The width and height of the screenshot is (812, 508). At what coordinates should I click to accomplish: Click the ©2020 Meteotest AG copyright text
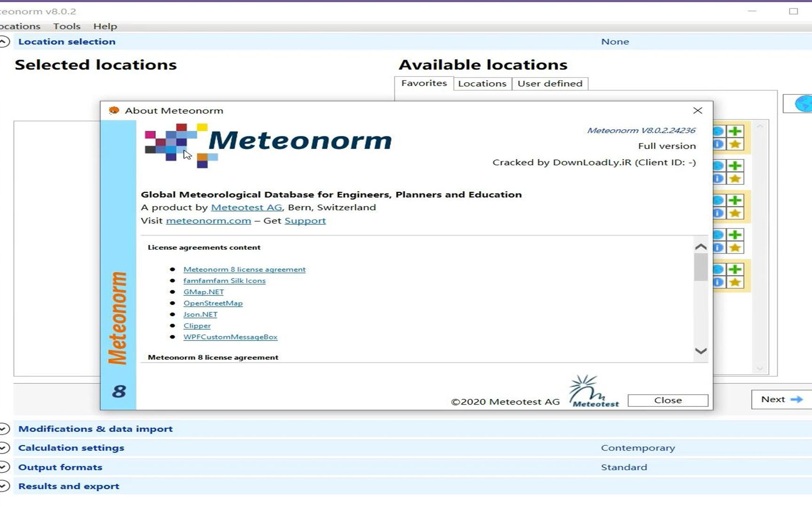pos(505,402)
